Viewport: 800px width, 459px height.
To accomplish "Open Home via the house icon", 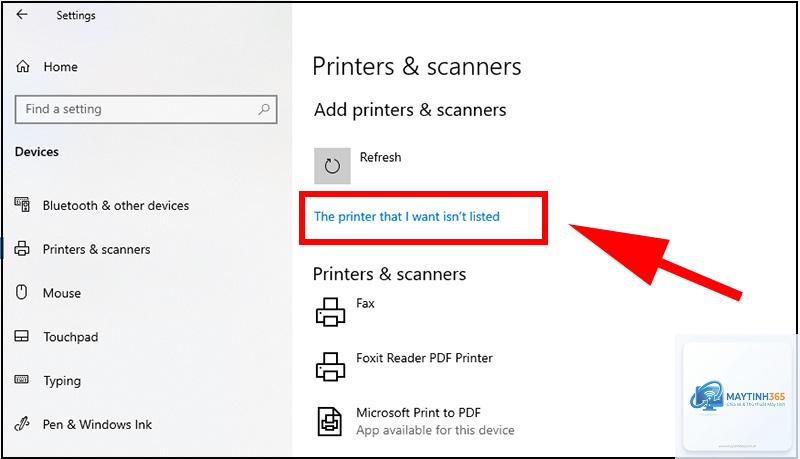I will click(23, 67).
